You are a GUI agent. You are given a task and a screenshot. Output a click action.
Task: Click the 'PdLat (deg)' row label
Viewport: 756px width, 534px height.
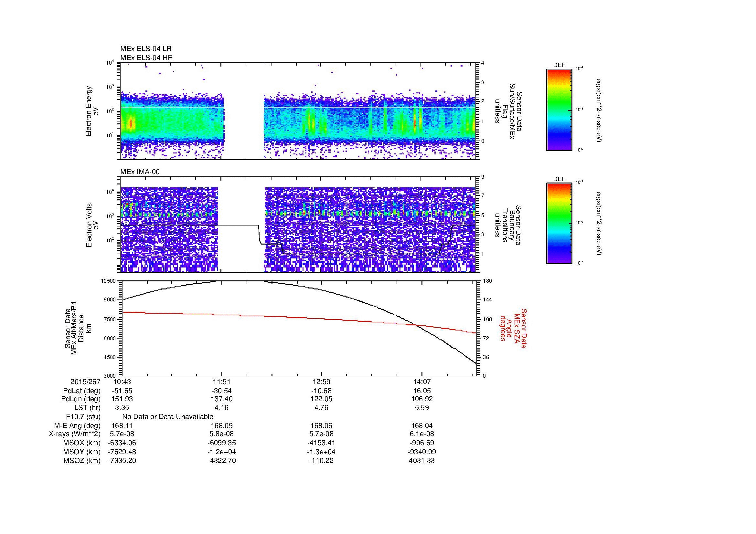click(x=82, y=391)
